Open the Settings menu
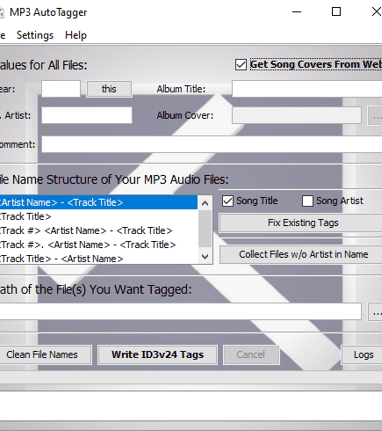Viewport: 382px width, 431px height. coord(35,35)
